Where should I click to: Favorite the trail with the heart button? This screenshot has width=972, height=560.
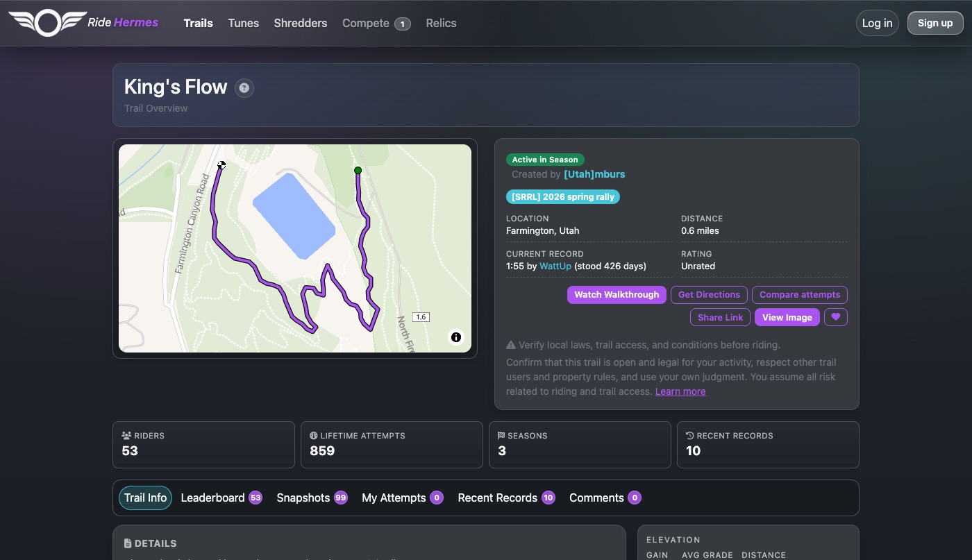pyautogui.click(x=836, y=317)
